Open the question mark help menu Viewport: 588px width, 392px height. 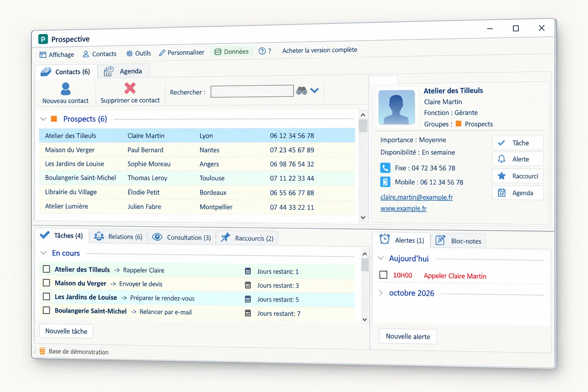pos(265,51)
